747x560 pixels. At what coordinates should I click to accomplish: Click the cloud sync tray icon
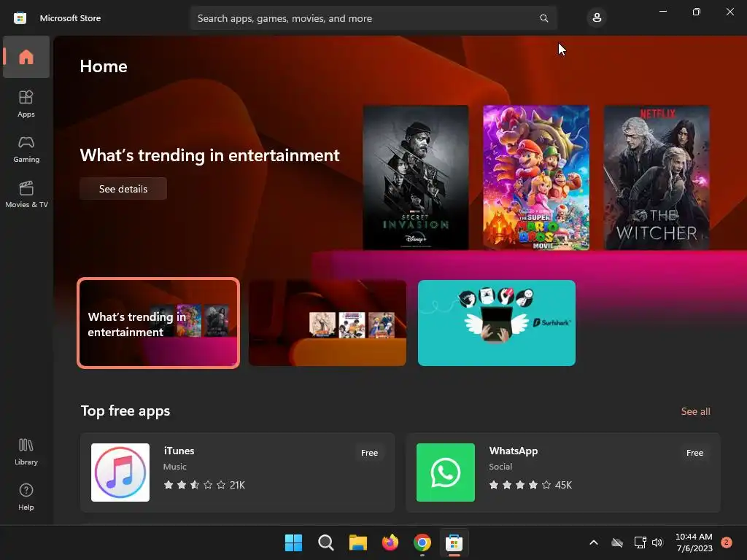click(x=617, y=542)
